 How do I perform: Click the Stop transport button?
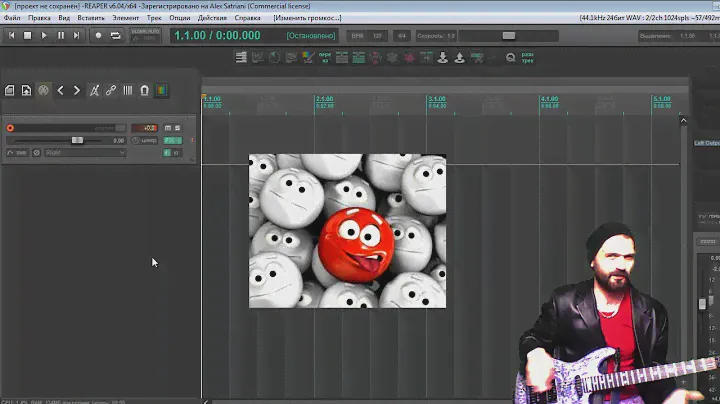coord(27,36)
